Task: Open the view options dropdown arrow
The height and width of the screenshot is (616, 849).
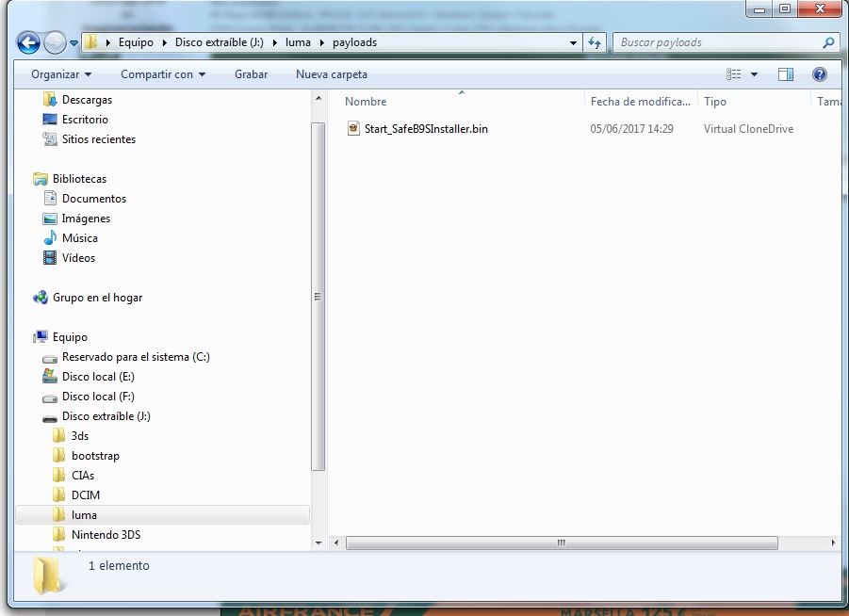Action: tap(754, 74)
